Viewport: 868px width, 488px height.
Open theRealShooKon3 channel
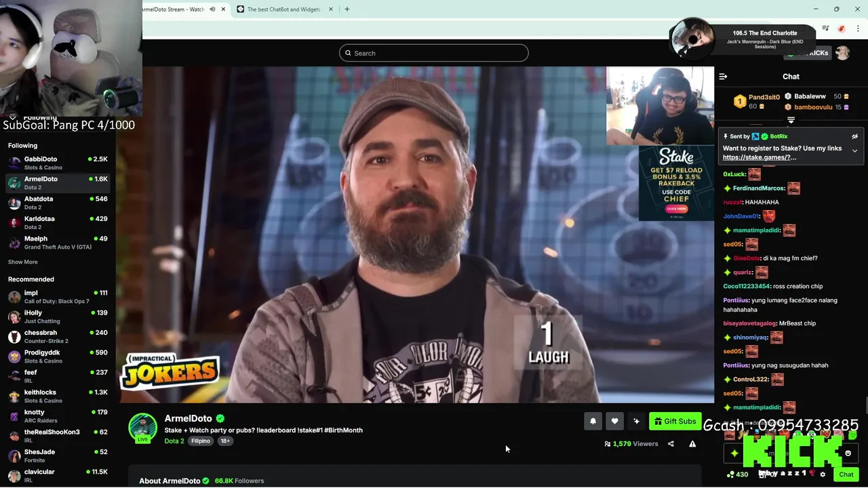point(58,436)
